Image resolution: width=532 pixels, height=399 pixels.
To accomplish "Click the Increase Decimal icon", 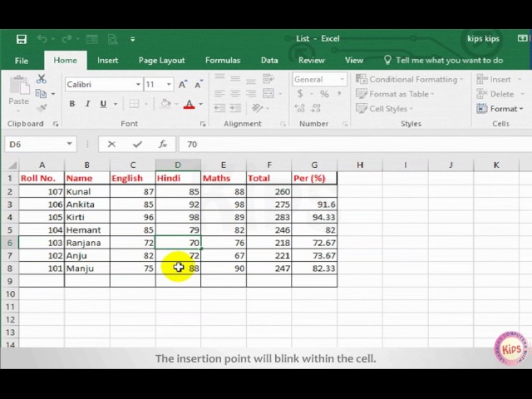I will [299, 108].
